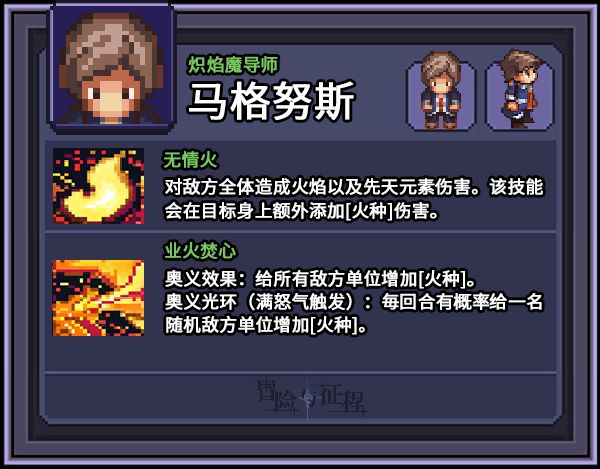Screen dimensions: 600x469
Task: Click the empty panel below skill descriptions
Action: click(301, 354)
